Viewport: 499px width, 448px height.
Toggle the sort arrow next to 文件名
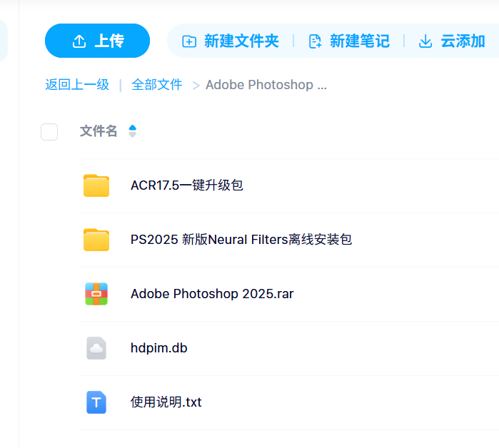(132, 131)
